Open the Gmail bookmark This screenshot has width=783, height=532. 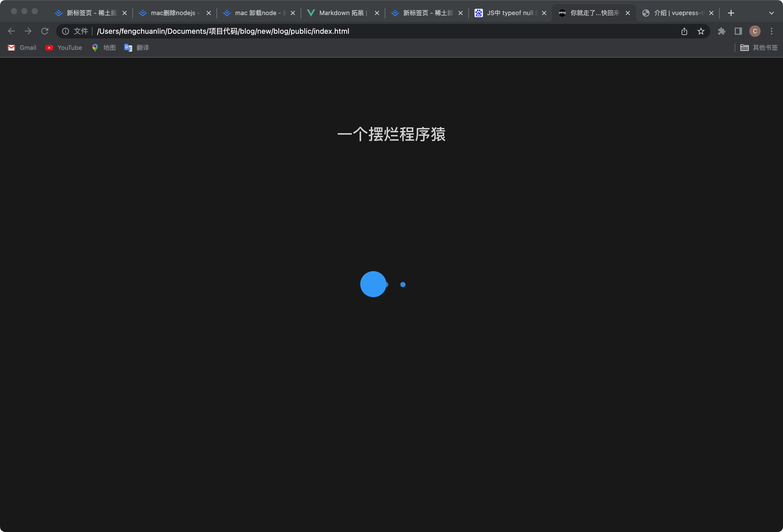coord(22,48)
